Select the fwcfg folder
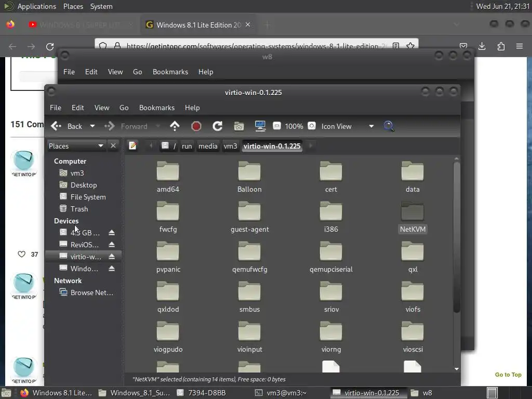Screen dimensions: 532x399 click(x=168, y=217)
